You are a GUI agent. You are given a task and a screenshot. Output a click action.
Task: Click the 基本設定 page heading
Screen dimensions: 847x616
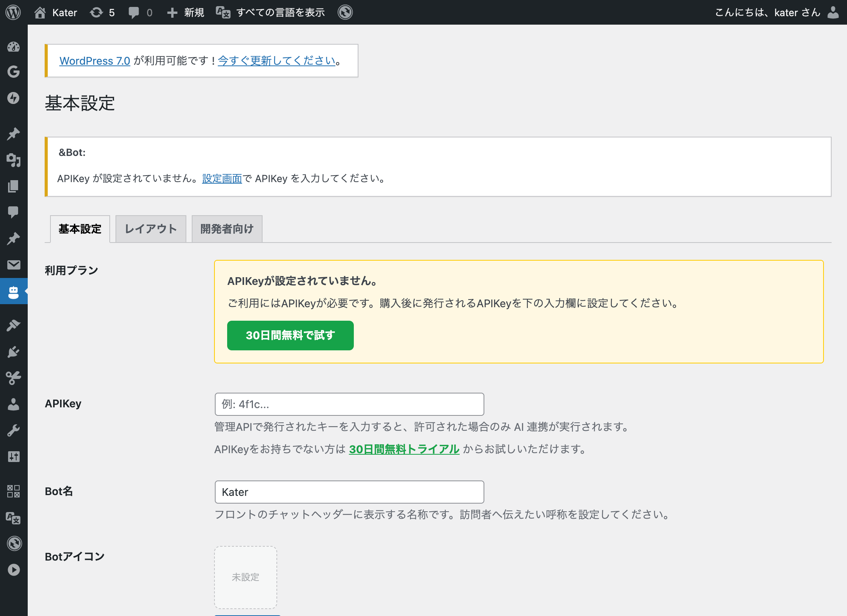pyautogui.click(x=80, y=103)
